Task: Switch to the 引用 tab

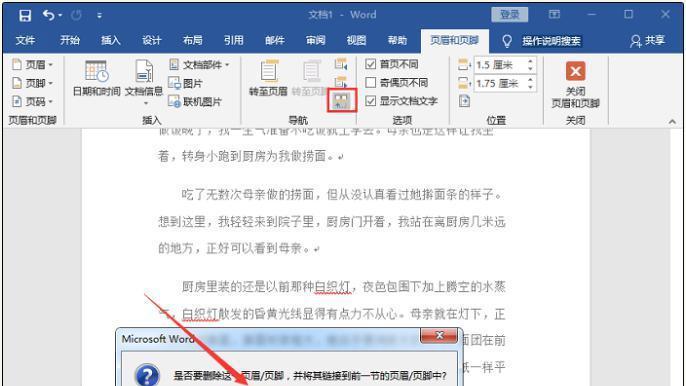Action: [234, 41]
